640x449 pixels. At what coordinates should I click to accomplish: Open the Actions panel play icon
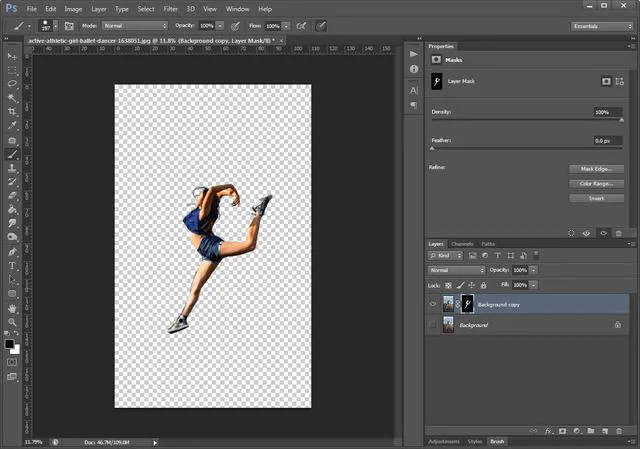(x=413, y=54)
